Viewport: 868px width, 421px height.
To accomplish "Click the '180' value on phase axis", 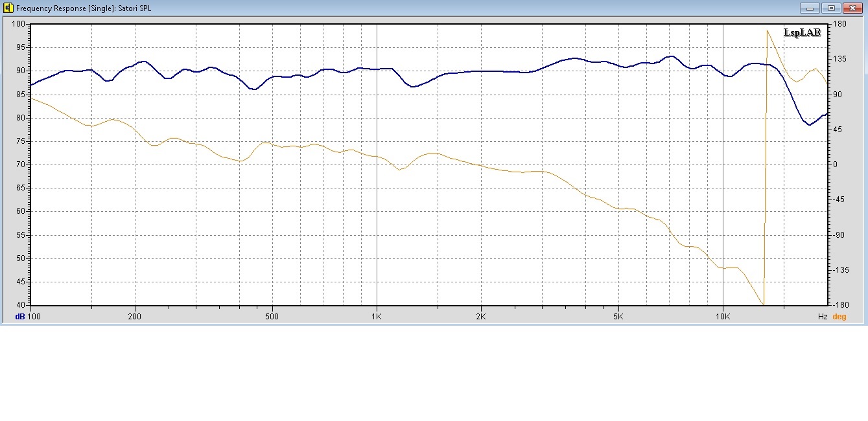I will coord(839,24).
